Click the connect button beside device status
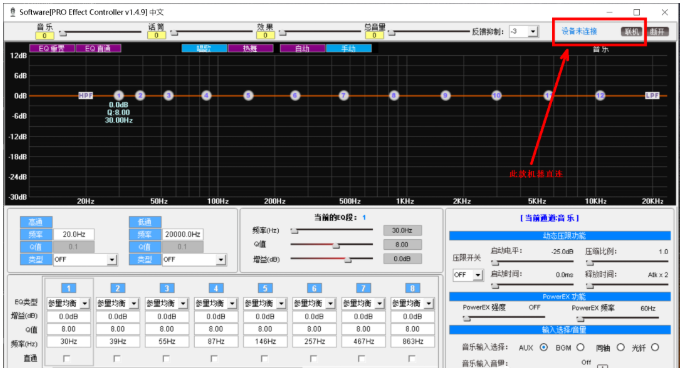The width and height of the screenshot is (683, 368). (632, 31)
